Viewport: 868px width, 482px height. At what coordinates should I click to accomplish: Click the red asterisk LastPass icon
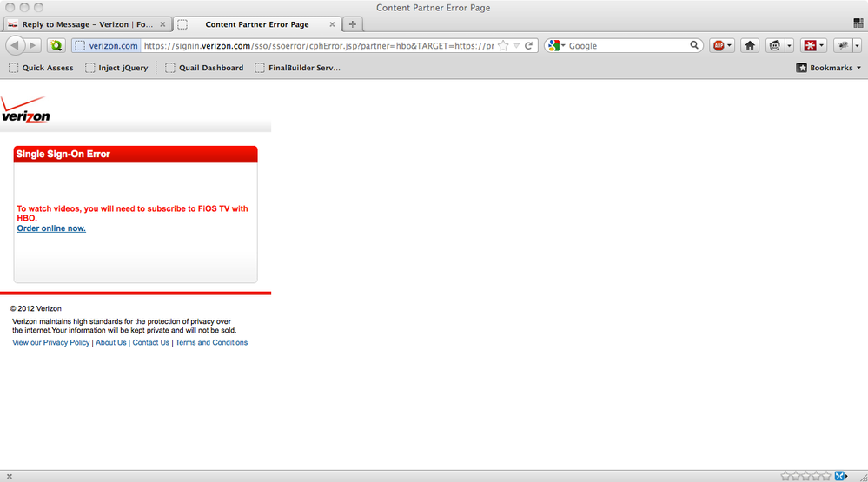[810, 46]
